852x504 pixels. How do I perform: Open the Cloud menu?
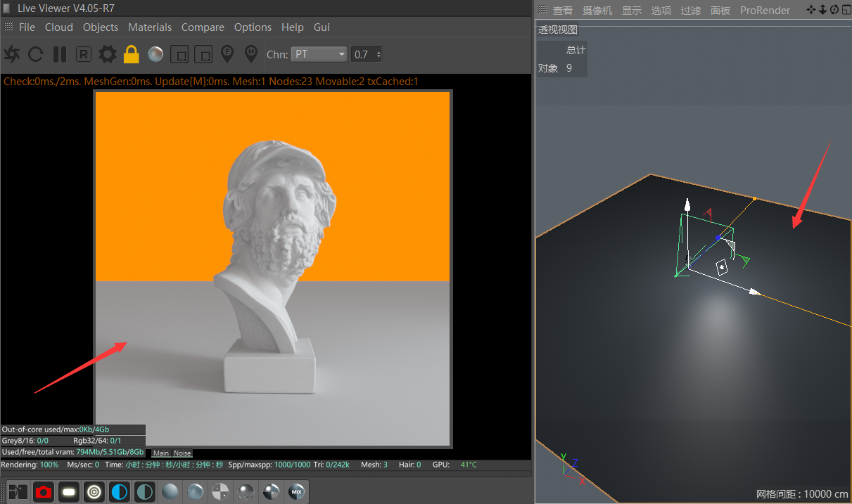tap(59, 27)
